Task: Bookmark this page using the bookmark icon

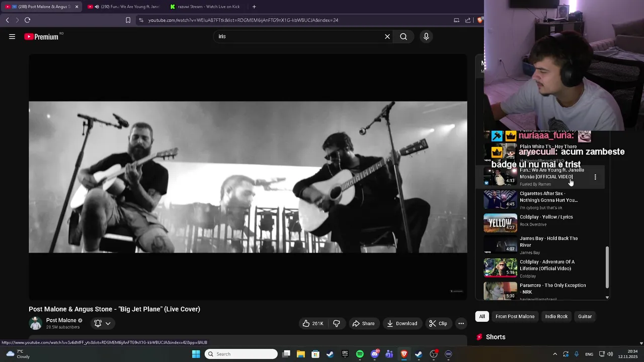Action: click(x=128, y=20)
